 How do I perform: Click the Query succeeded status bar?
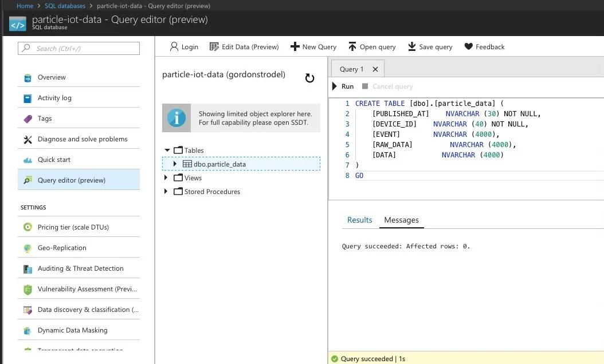(x=466, y=358)
